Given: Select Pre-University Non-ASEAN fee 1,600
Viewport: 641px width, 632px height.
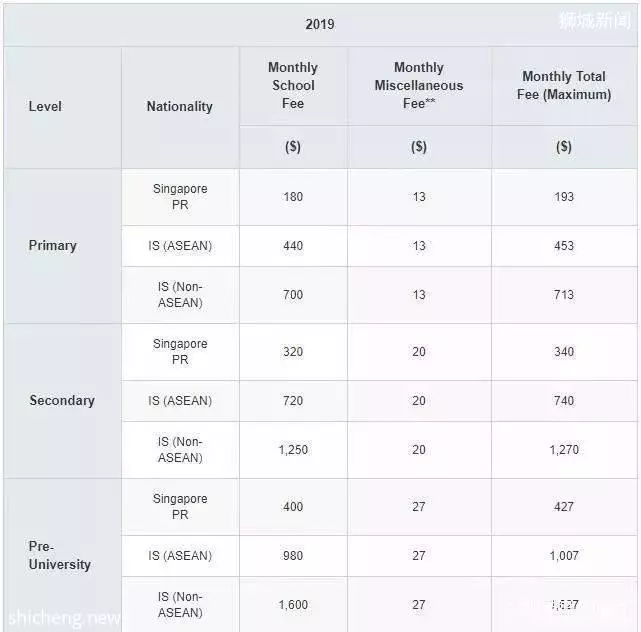Looking at the screenshot, I should [293, 605].
